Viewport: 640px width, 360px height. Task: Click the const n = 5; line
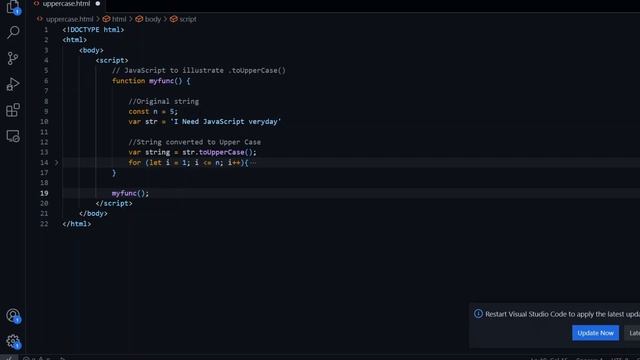pyautogui.click(x=153, y=111)
